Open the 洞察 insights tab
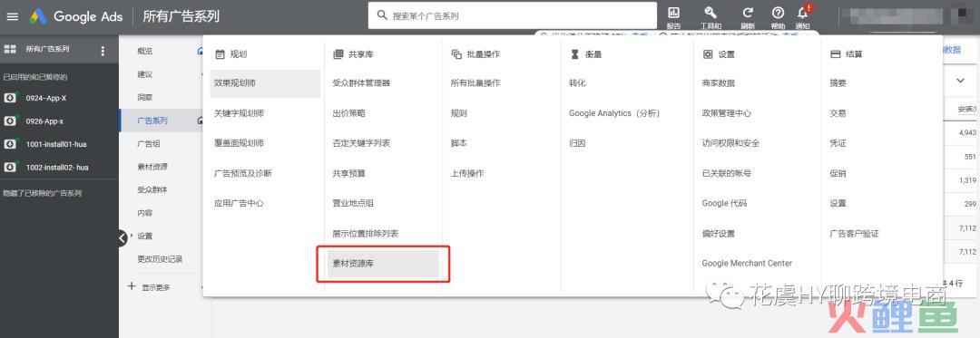This screenshot has width=980, height=338. click(145, 97)
